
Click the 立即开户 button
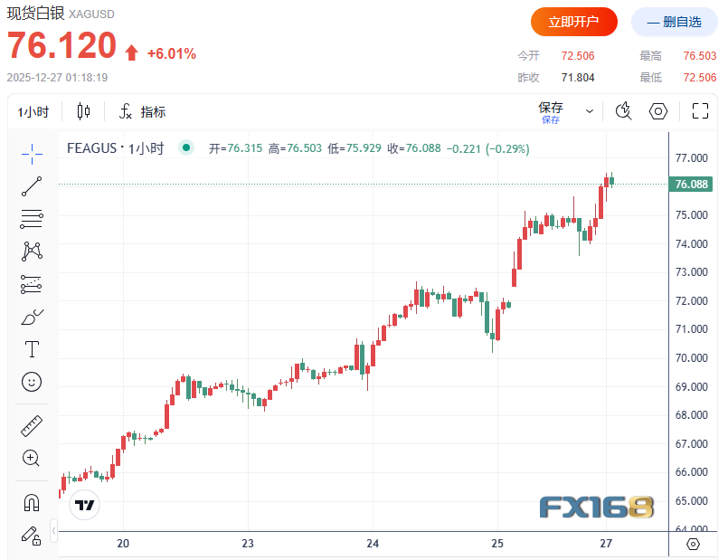tap(574, 21)
